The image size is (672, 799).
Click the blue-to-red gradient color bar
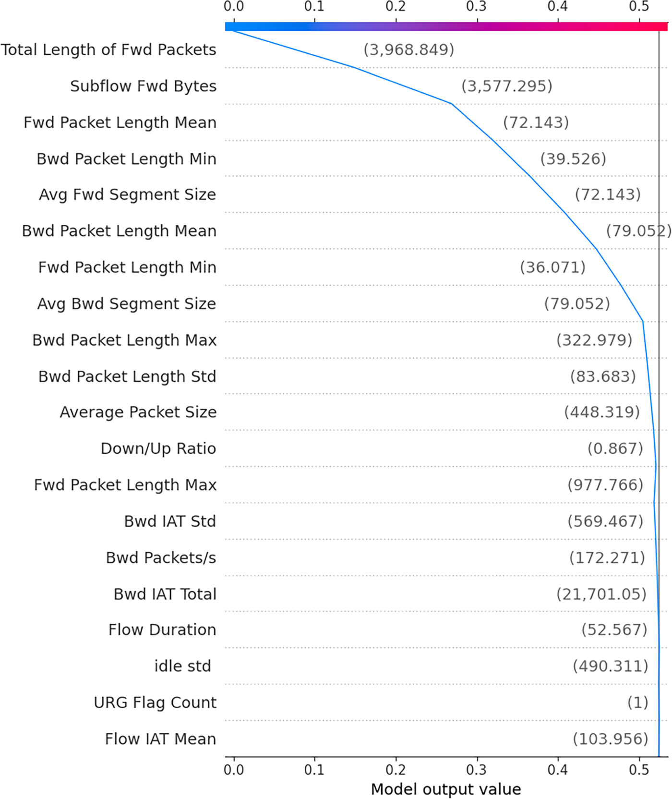[446, 26]
